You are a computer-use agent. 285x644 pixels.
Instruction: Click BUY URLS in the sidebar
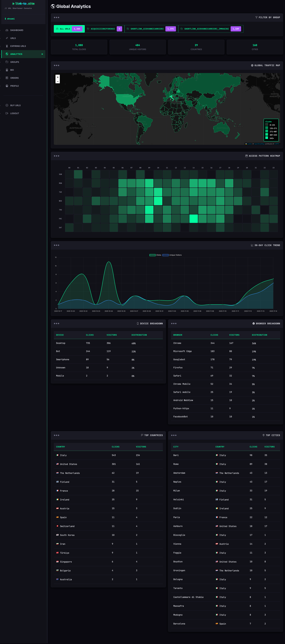point(15,105)
